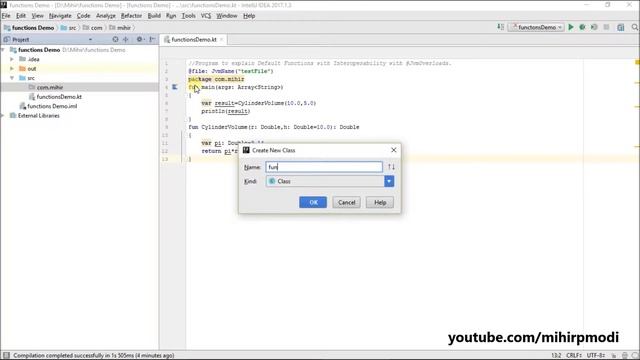
Task: Hide the Project tool window
Action: coord(152,39)
